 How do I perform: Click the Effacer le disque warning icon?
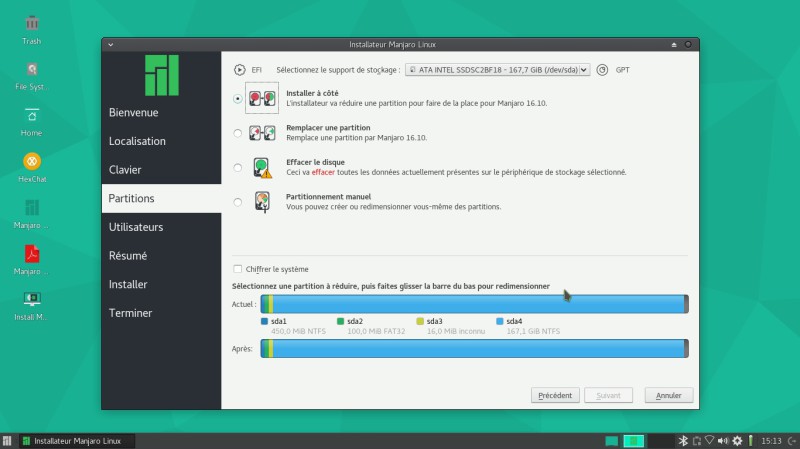(262, 167)
